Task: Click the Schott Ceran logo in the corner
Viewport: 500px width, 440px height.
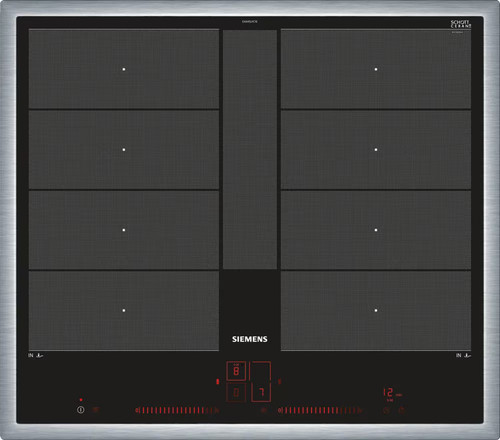Action: click(x=461, y=24)
